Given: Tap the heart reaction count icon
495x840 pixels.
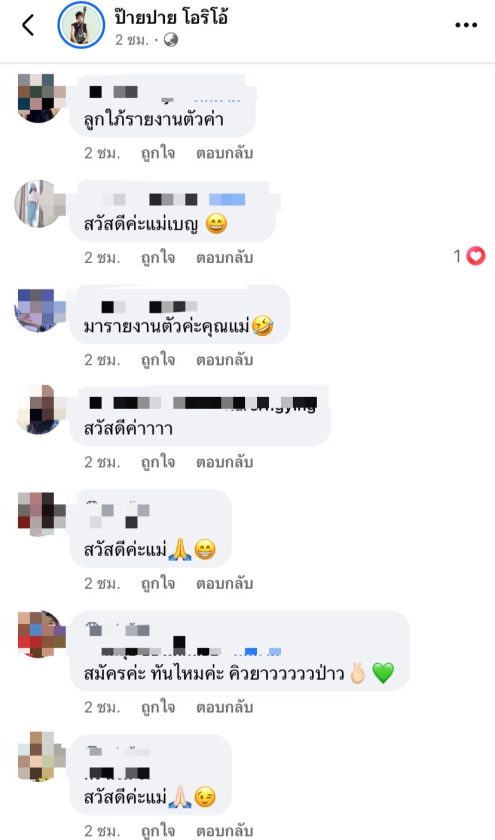Looking at the screenshot, I should (x=475, y=257).
